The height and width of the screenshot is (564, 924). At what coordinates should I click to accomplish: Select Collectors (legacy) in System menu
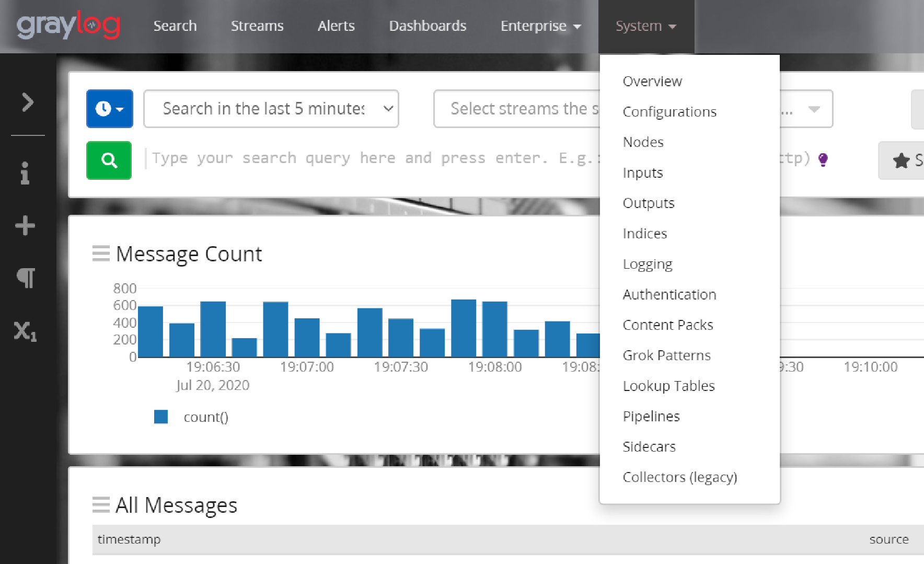[x=680, y=477]
